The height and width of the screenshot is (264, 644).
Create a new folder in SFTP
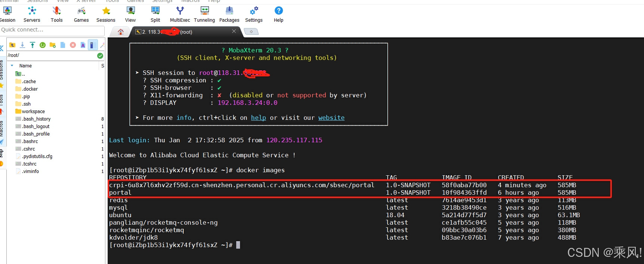(53, 45)
